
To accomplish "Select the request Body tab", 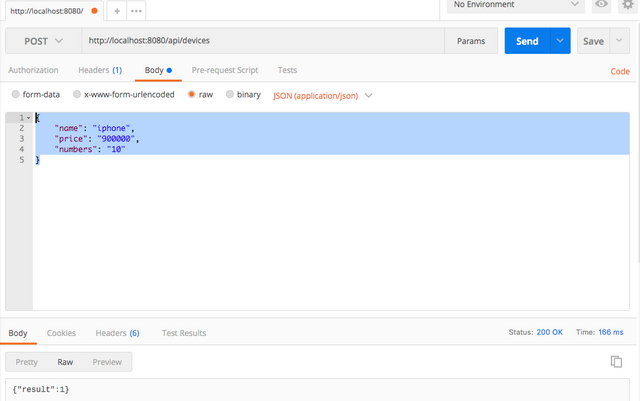I will coord(158,70).
